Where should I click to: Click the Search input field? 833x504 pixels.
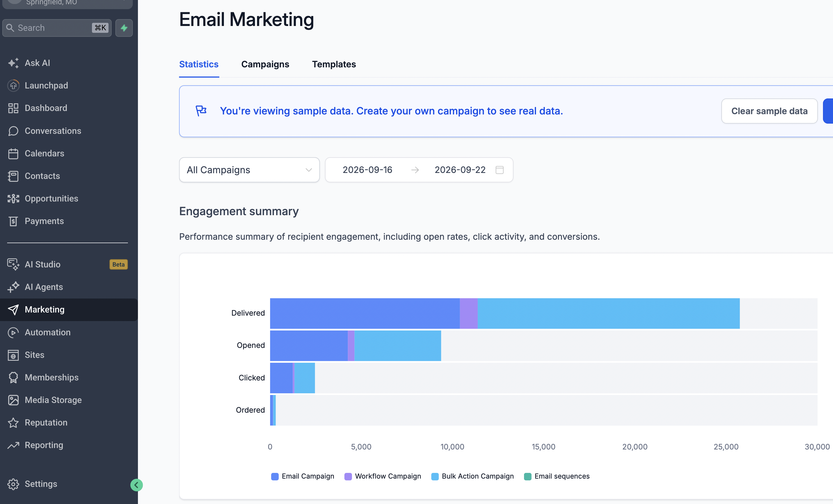(x=57, y=28)
